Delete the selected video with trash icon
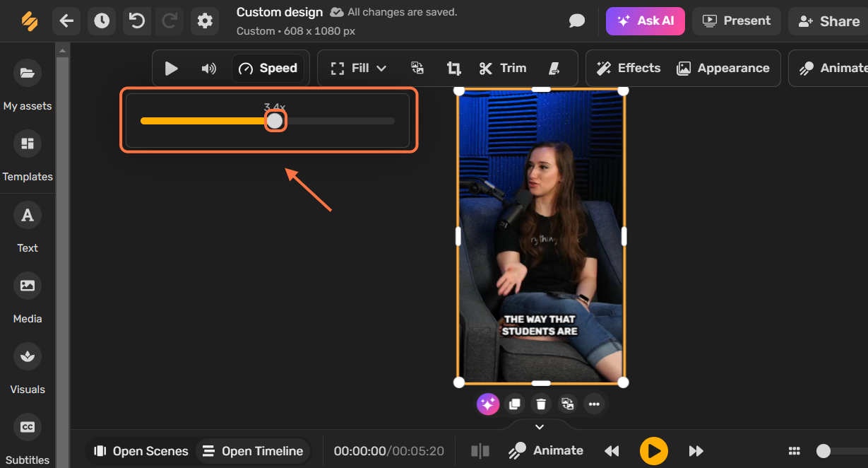This screenshot has height=468, width=868. point(541,404)
